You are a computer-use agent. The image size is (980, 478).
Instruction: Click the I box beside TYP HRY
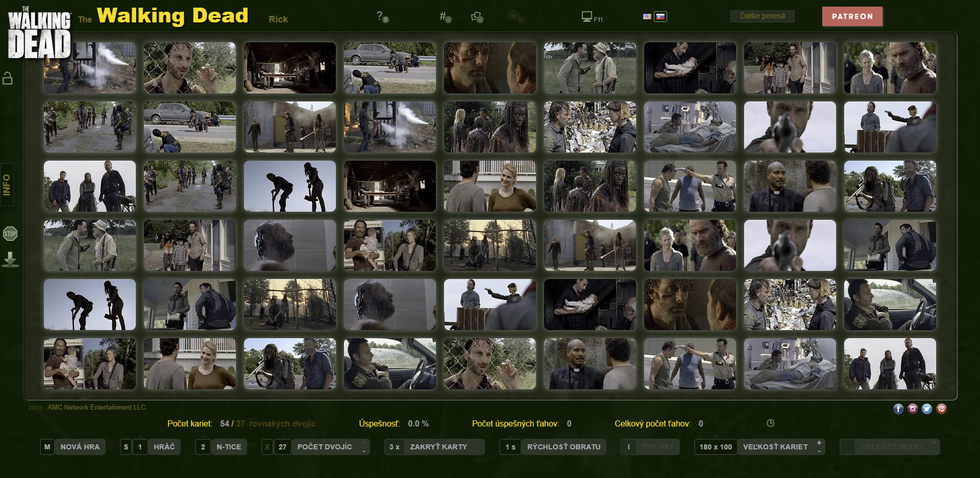tap(629, 447)
